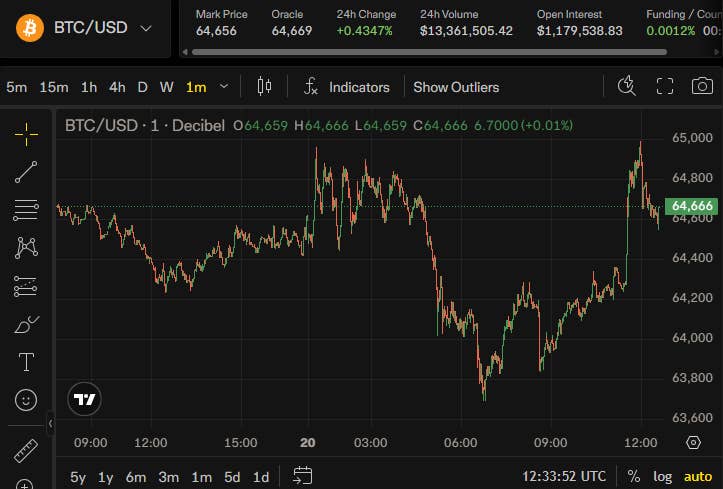Viewport: 723px width, 489px height.
Task: Click the 15:00 time axis label
Action: click(241, 443)
